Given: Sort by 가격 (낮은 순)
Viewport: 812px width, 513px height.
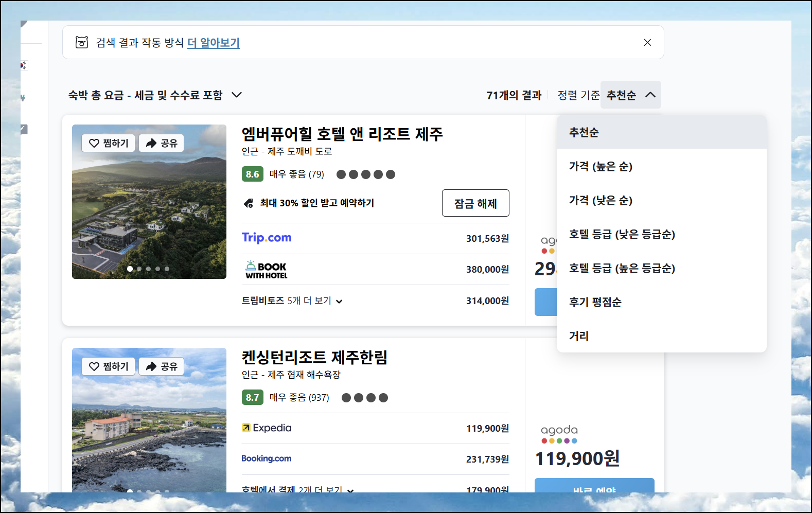Looking at the screenshot, I should click(662, 200).
